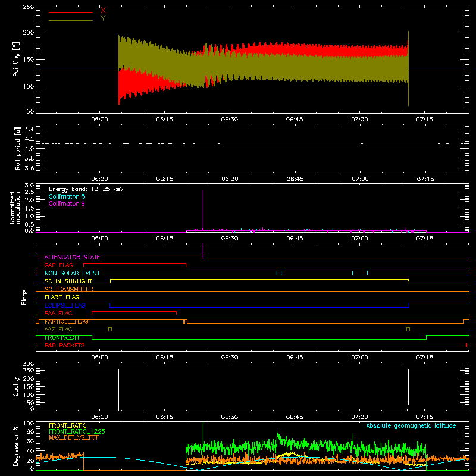Click the "80" tick on Degrees or % axis
This screenshot has width=476, height=476.
pos(30,431)
